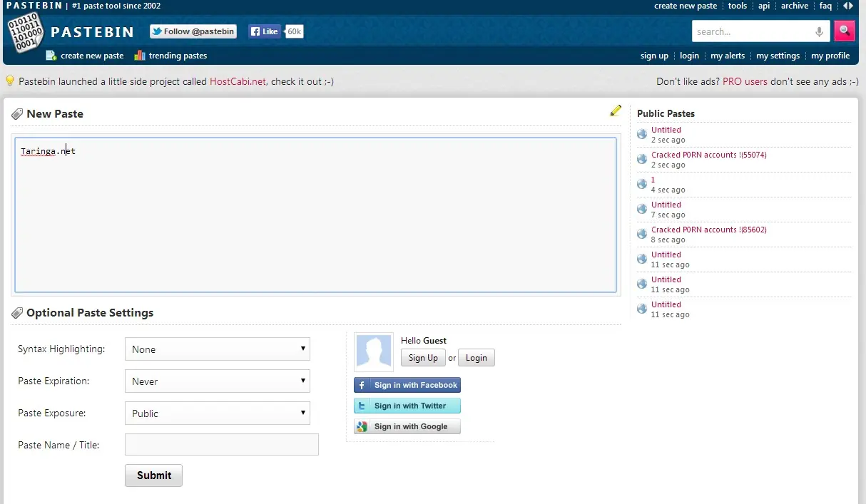Go to trending pastes link
The height and width of the screenshot is (504, 866).
pos(178,55)
